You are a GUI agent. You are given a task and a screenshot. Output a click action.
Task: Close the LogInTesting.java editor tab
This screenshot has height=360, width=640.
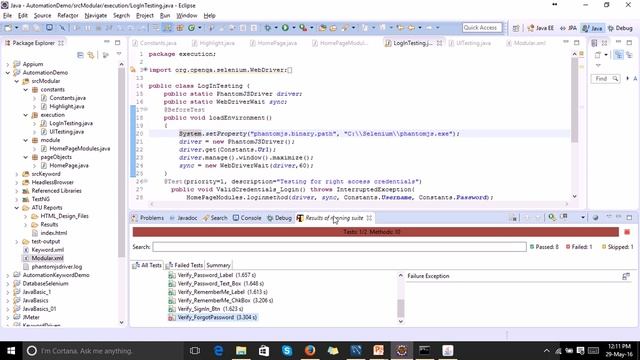(x=439, y=43)
